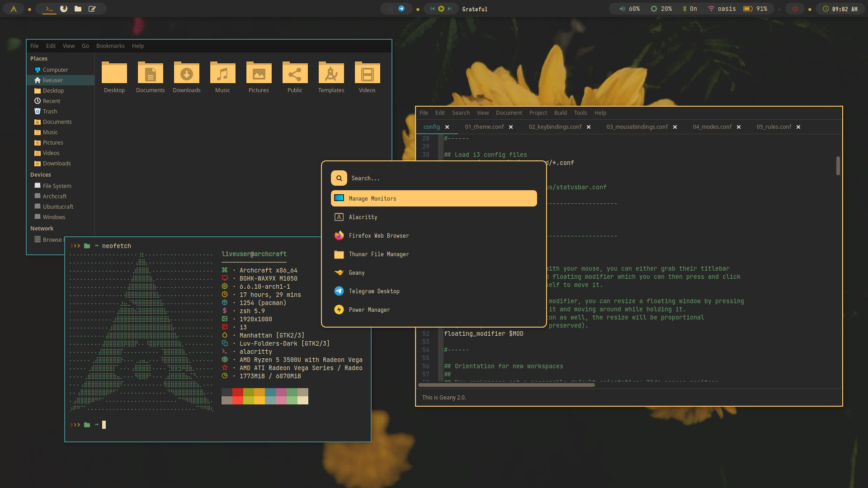868x488 pixels.
Task: Click the volume indicator at 60%
Action: tap(630, 9)
